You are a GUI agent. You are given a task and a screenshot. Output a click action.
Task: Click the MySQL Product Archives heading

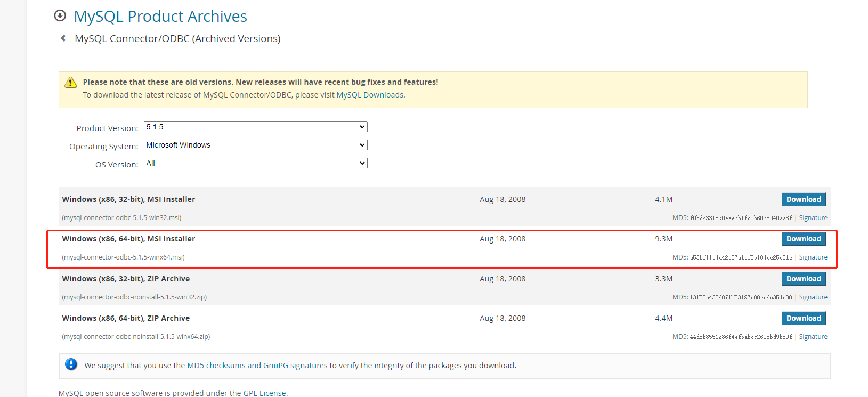(160, 17)
